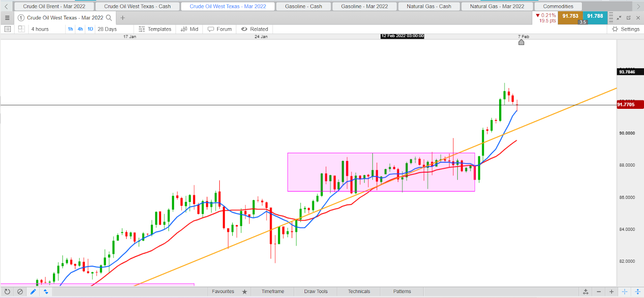Screen dimensions: 644x298
Task: Select the 1D timeframe shortcut
Action: pos(90,29)
